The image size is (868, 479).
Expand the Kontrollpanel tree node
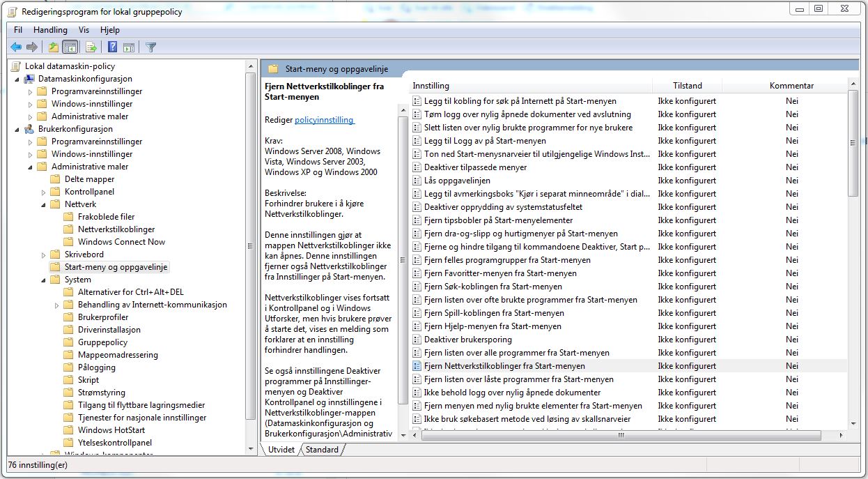tap(43, 192)
